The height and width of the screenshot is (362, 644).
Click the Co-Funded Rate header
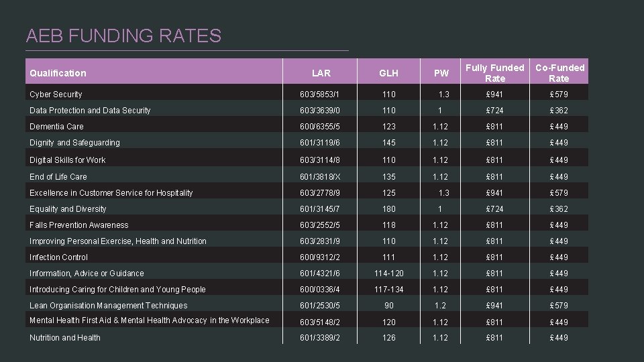[559, 73]
